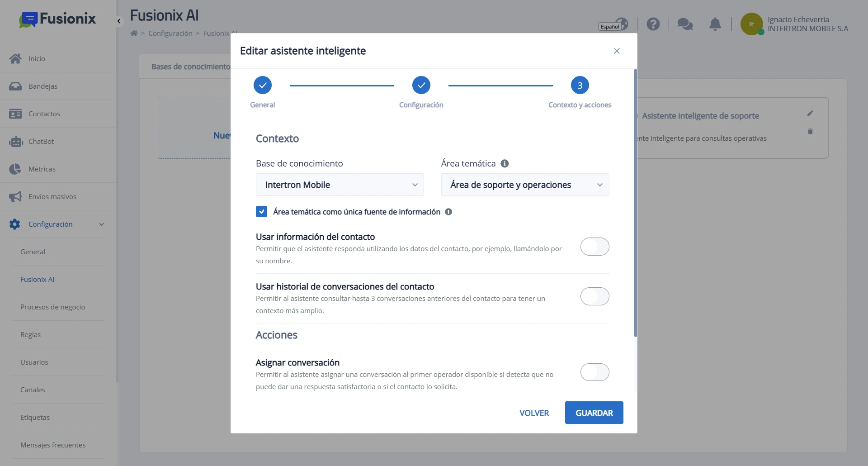Open Métricas pie chart icon
Image resolution: width=868 pixels, height=466 pixels.
click(x=15, y=169)
